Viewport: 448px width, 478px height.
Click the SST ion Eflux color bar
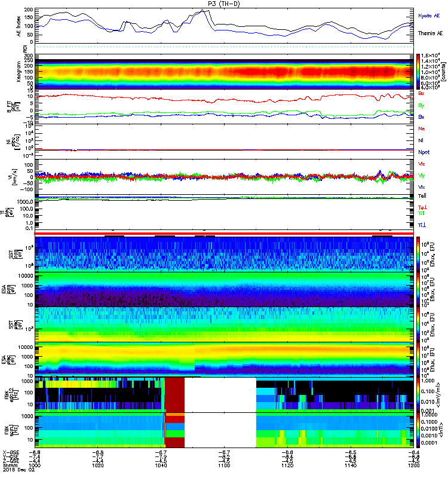click(x=418, y=254)
